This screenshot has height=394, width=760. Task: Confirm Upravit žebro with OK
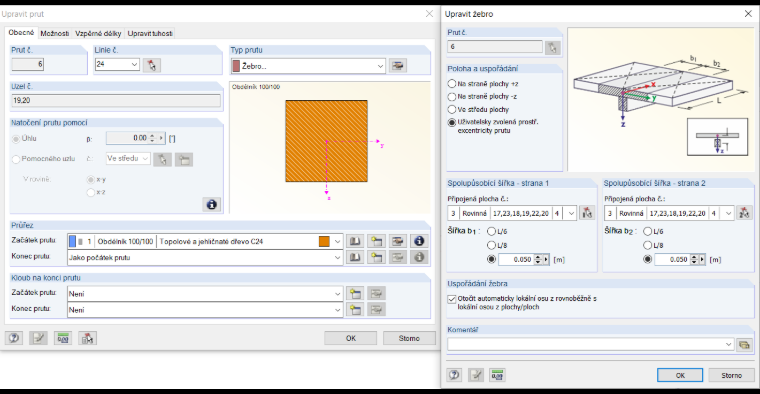click(680, 375)
